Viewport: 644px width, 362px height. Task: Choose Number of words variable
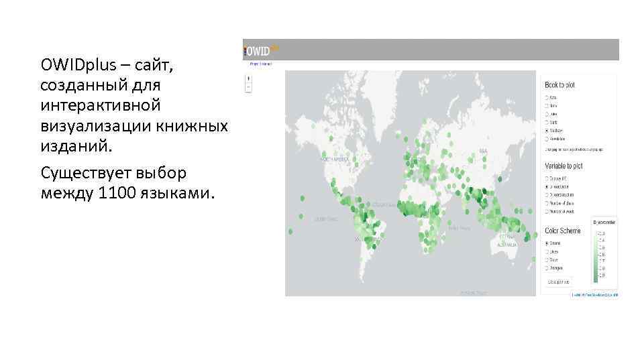pos(547,211)
